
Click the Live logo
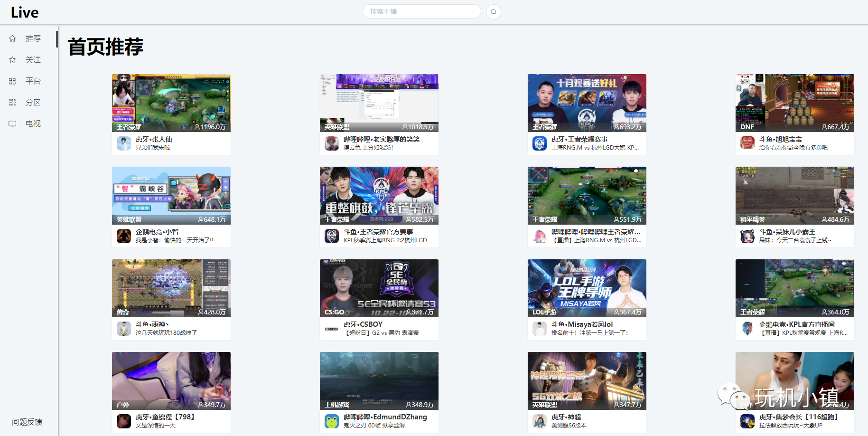[25, 12]
